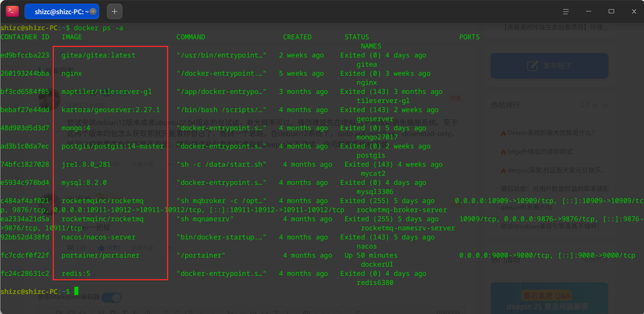
Task: Click container name redis6380
Action: point(375,283)
